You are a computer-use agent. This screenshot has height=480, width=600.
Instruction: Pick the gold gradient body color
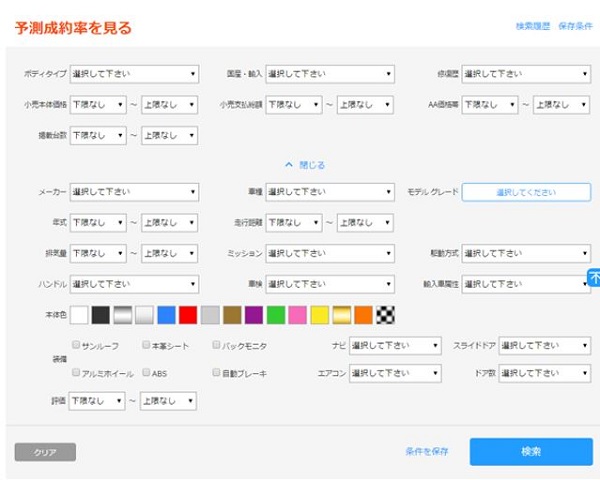[x=342, y=315]
